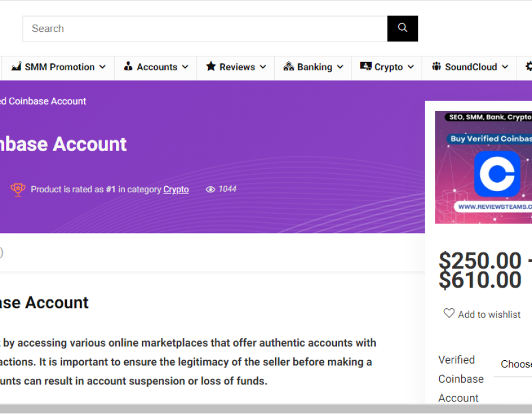The width and height of the screenshot is (532, 414).
Task: Click the orange trophy rating icon
Action: 18,189
